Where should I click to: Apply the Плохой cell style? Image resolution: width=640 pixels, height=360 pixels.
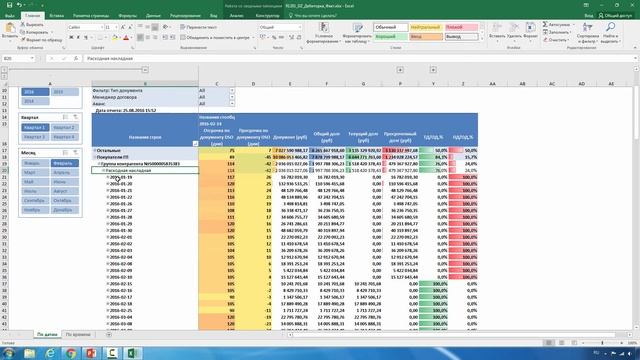pyautogui.click(x=461, y=27)
